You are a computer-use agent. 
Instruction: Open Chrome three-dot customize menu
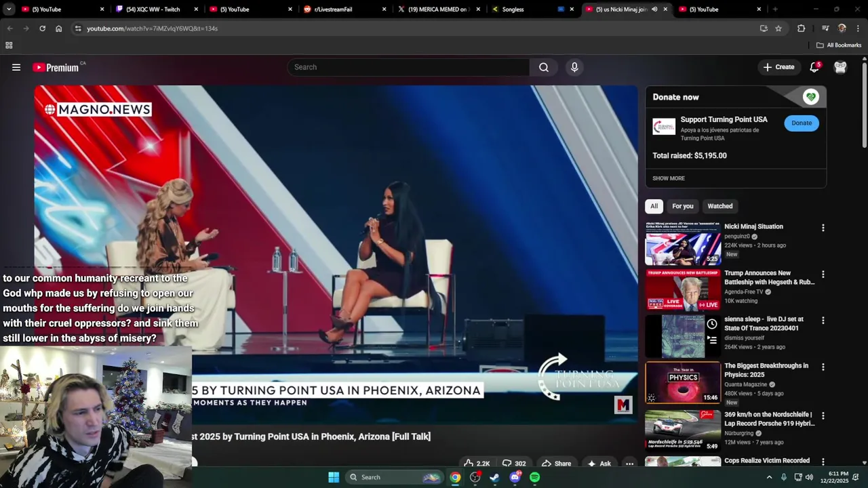(858, 28)
